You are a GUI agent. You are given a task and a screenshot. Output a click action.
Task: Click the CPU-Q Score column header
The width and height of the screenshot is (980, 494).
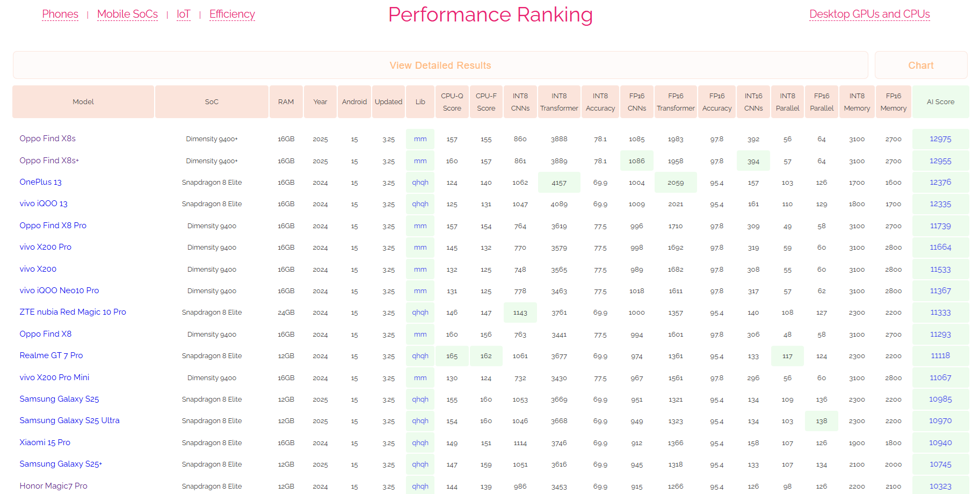tap(452, 101)
